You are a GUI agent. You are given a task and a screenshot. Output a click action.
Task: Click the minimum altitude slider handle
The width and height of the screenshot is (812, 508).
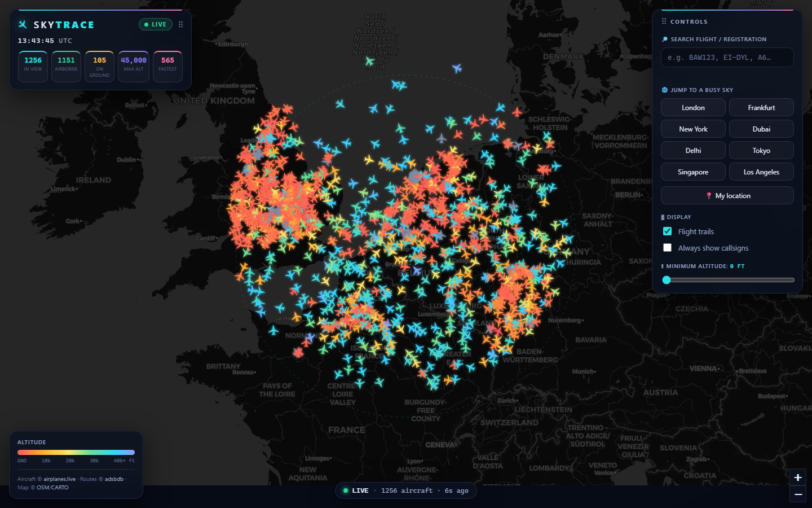point(667,280)
